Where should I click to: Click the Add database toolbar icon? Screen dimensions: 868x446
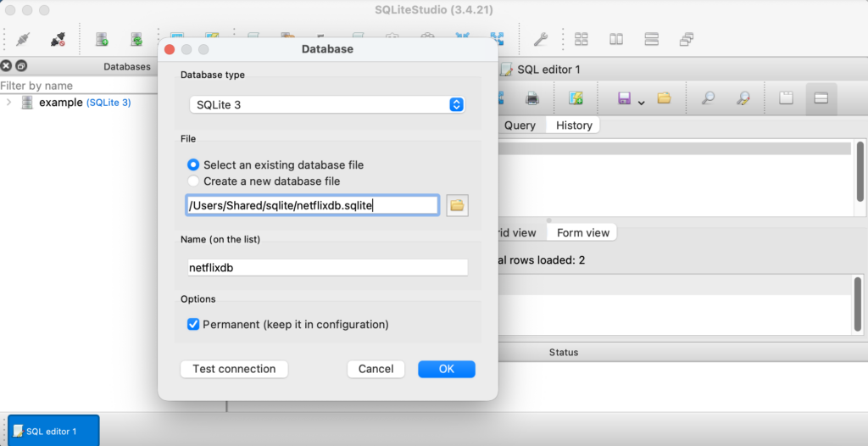(102, 39)
